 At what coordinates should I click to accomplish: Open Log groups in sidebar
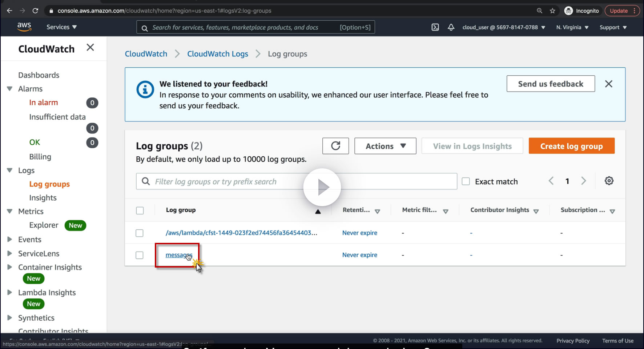(x=49, y=184)
